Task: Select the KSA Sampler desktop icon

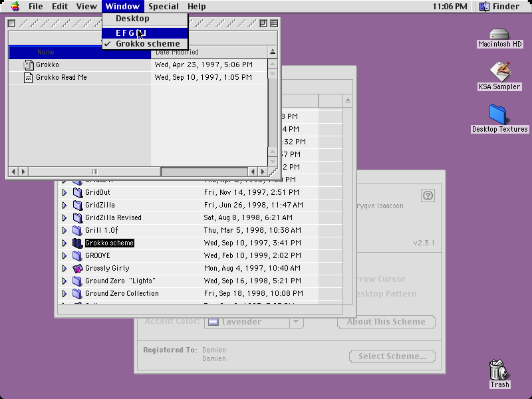Action: [x=499, y=71]
